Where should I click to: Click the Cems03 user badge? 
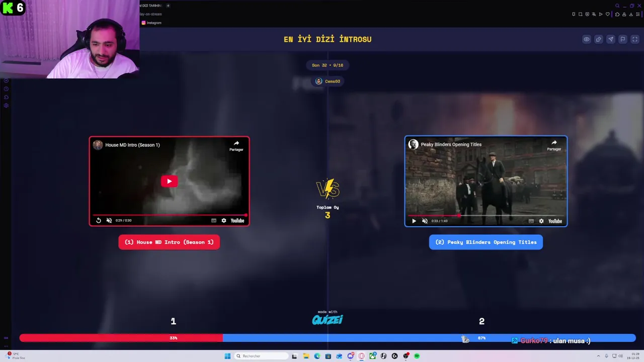[x=328, y=81]
